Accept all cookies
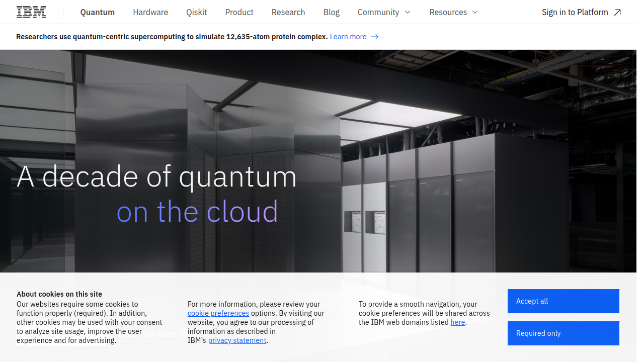644x362 pixels. [x=563, y=301]
